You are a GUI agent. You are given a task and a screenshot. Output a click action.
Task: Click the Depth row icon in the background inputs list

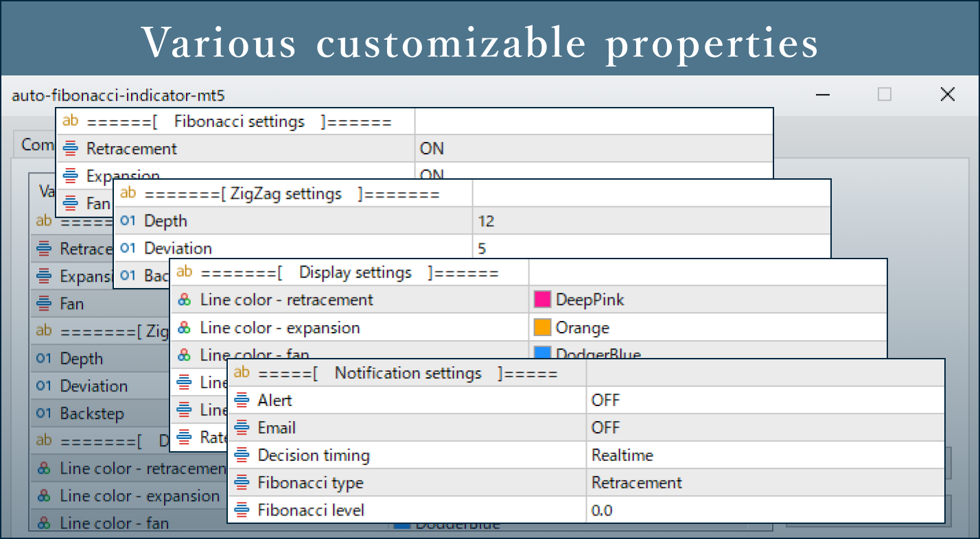[44, 358]
